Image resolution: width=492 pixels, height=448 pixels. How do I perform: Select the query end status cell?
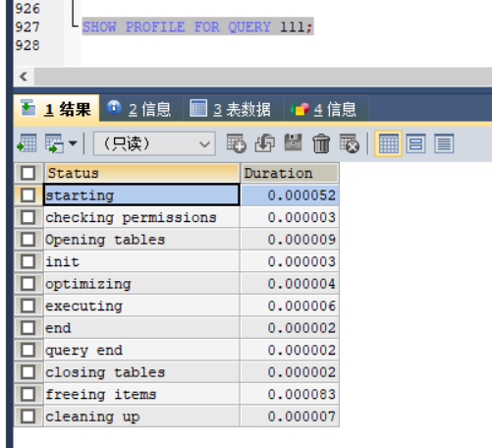pyautogui.click(x=141, y=350)
